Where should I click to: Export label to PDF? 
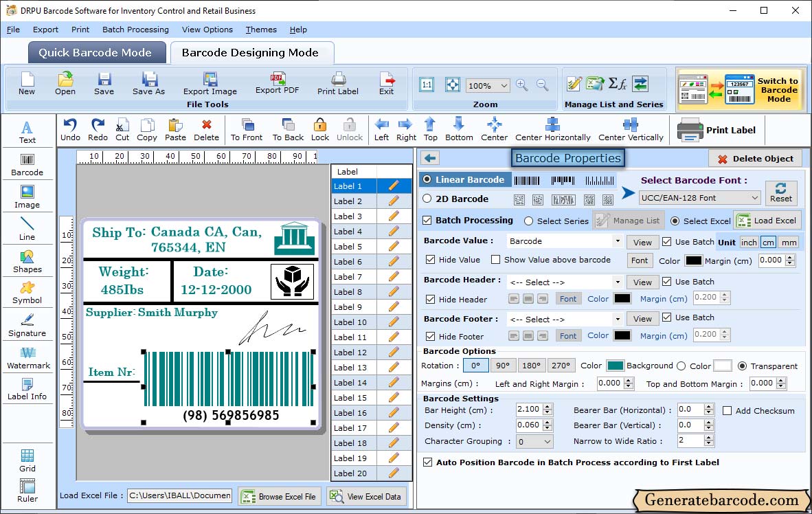(x=277, y=83)
